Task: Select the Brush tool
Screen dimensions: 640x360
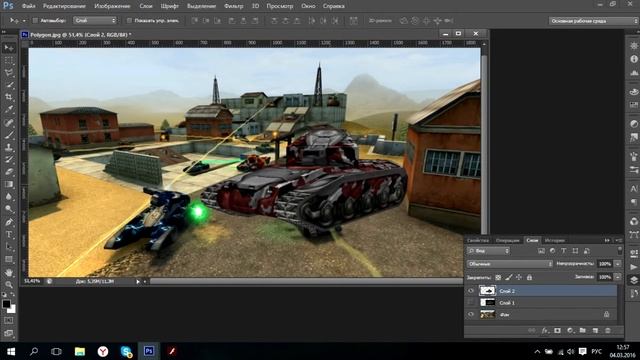Action: tap(9, 135)
